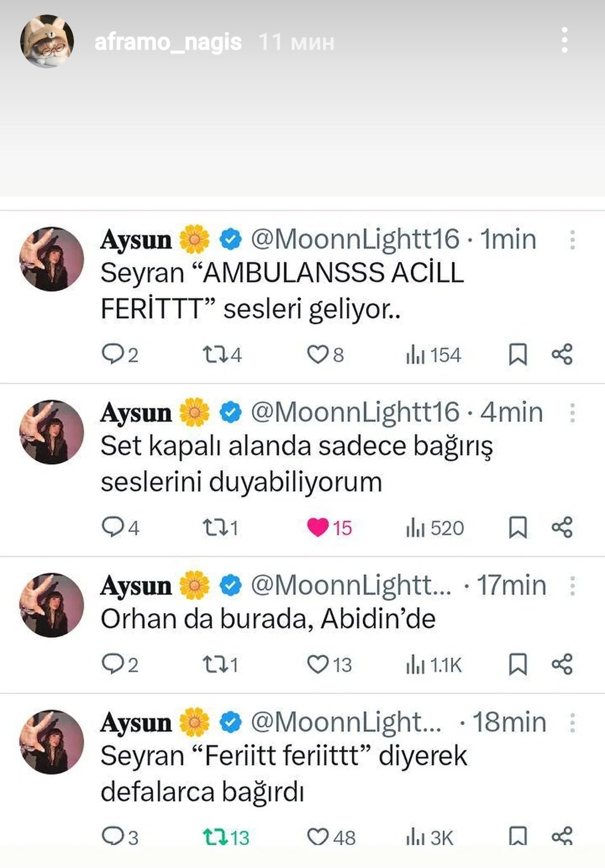The height and width of the screenshot is (868, 605).
Task: Open more options for 1min tweet
Action: point(572,240)
